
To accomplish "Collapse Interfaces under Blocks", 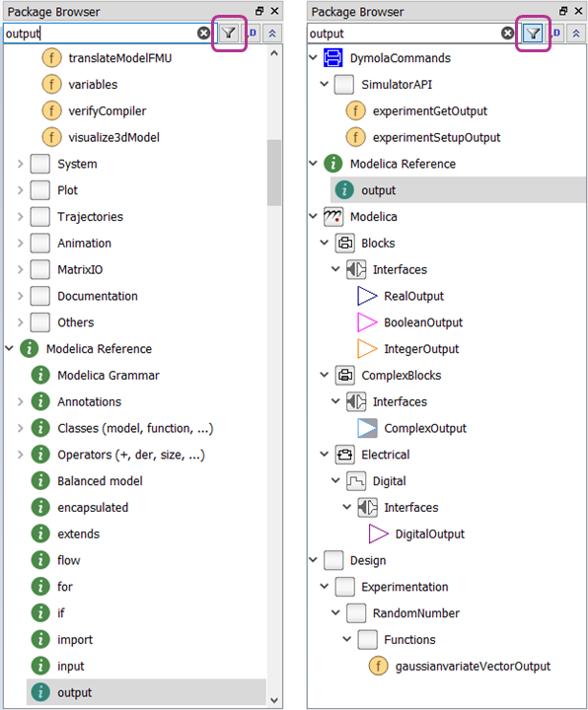I will tap(335, 269).
